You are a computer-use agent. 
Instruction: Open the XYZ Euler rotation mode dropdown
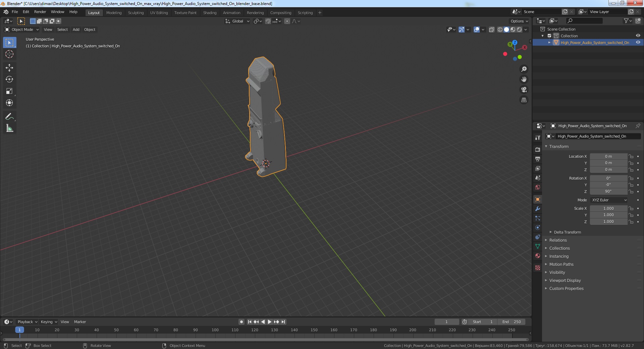(609, 200)
